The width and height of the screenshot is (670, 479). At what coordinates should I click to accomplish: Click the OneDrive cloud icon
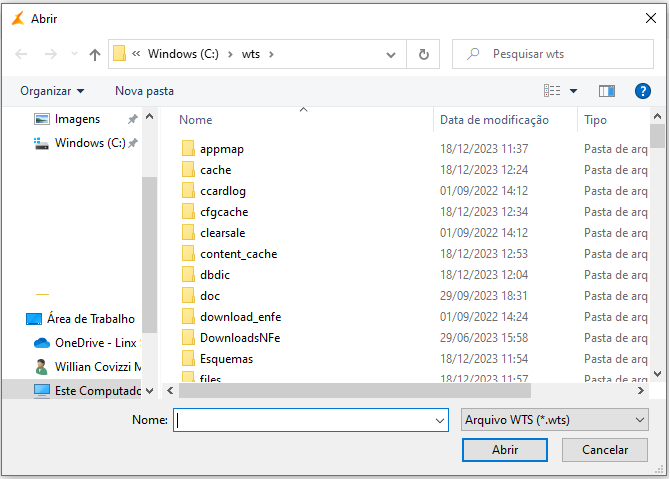point(41,342)
